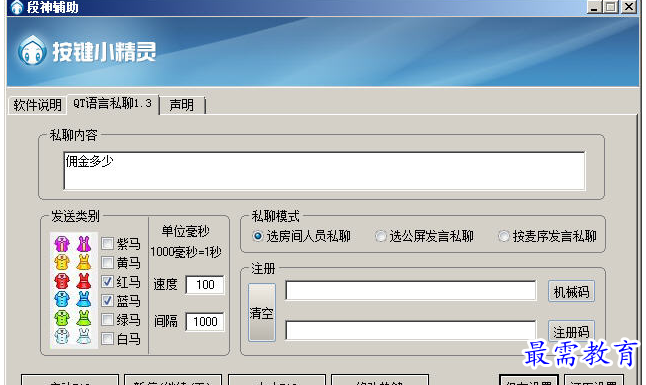Click the 段神辅助 title bar app icon
This screenshot has height=385, width=646.
(x=16, y=7)
